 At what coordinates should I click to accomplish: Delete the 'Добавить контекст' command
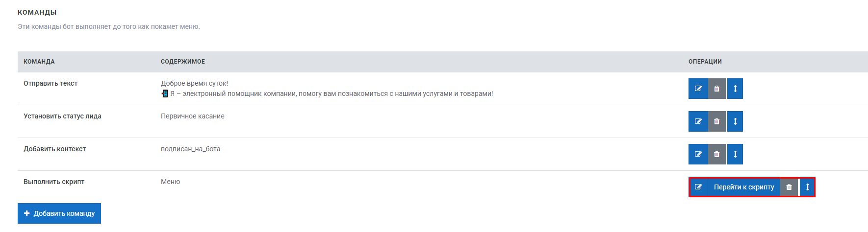coord(717,154)
